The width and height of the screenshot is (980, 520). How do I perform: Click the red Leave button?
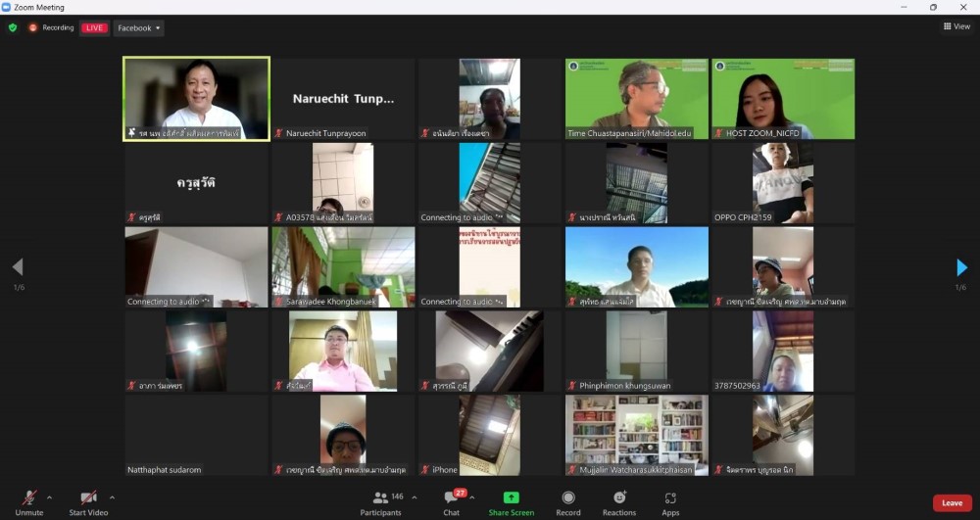[x=952, y=502]
